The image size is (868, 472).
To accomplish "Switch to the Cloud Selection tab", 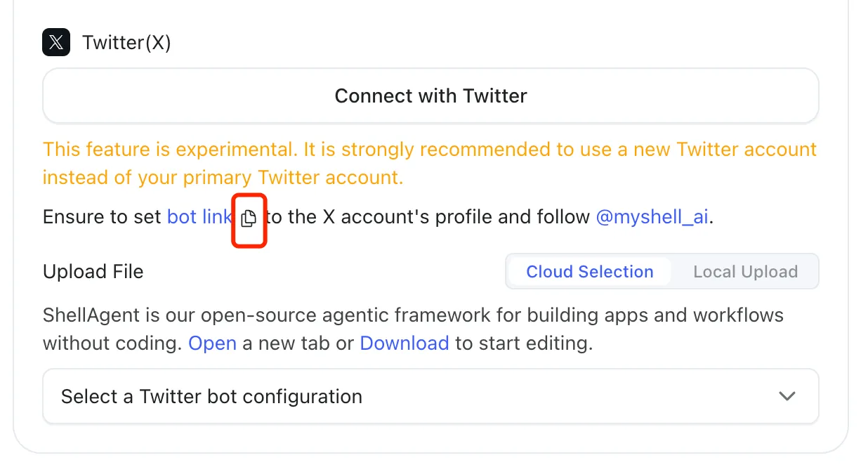I will [x=589, y=272].
